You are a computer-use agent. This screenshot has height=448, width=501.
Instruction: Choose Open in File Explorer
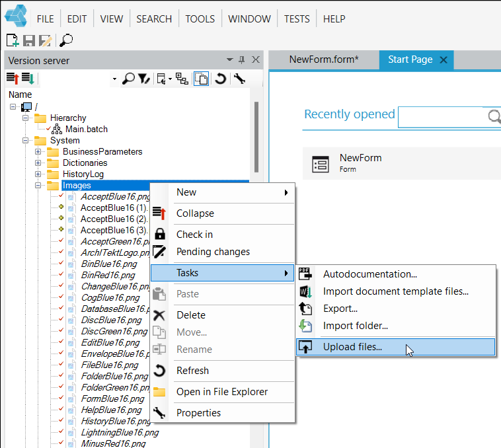click(222, 392)
